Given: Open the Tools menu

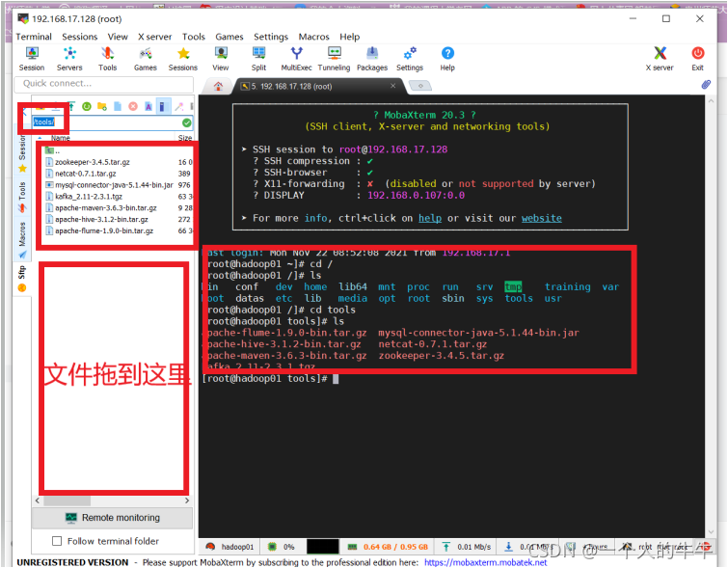Looking at the screenshot, I should tap(194, 37).
